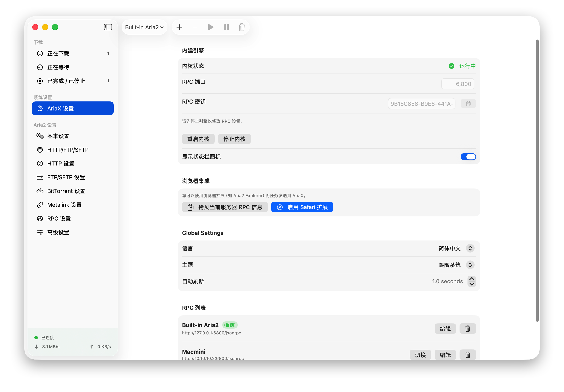This screenshot has height=392, width=564.
Task: Disable the 显示状态栏图标 switch
Action: point(468,156)
